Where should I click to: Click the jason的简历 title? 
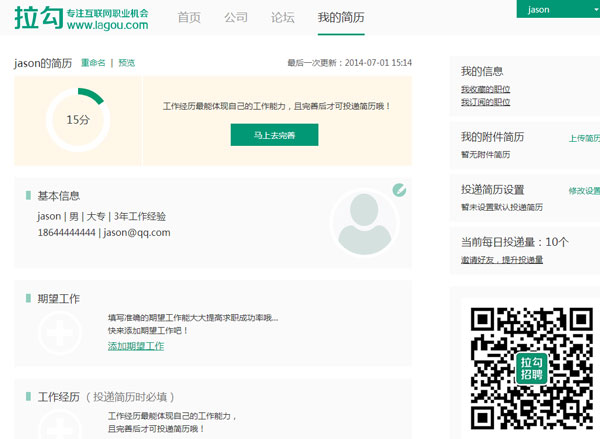click(43, 63)
